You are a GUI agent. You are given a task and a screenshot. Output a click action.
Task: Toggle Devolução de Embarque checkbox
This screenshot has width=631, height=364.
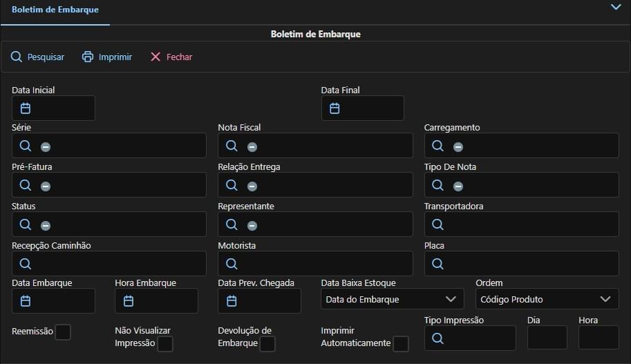point(267,344)
